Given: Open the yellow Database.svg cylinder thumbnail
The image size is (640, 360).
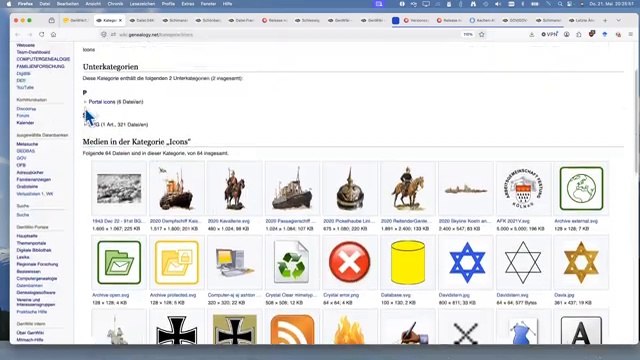Looking at the screenshot, I should 408,262.
